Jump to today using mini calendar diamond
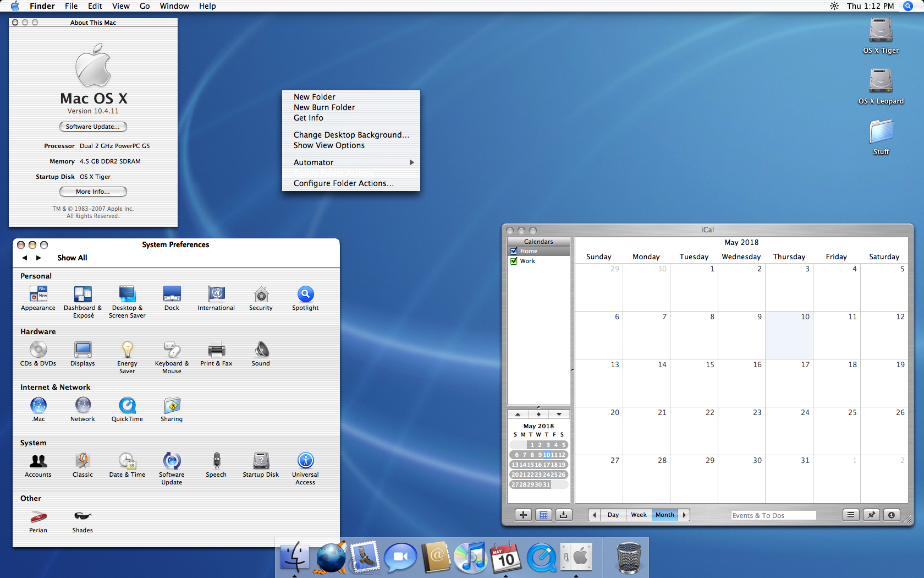This screenshot has width=924, height=578. (538, 414)
